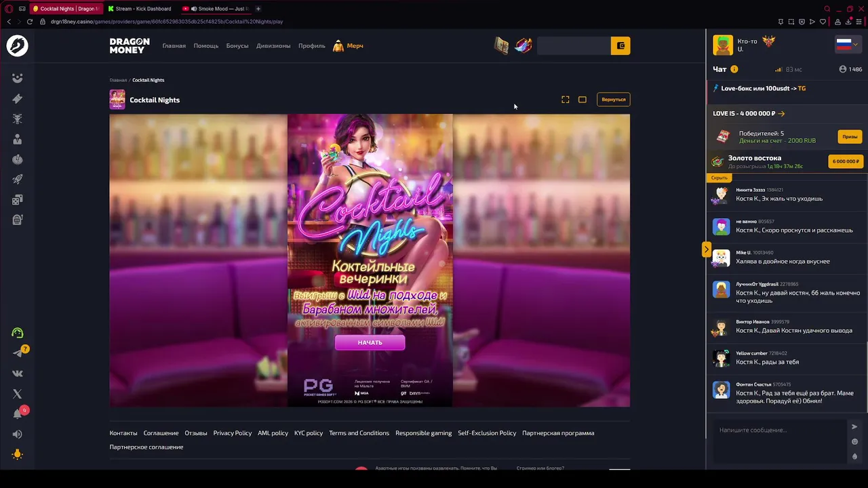Click Никита Зазаз's avatar in chat

pyautogui.click(x=721, y=195)
